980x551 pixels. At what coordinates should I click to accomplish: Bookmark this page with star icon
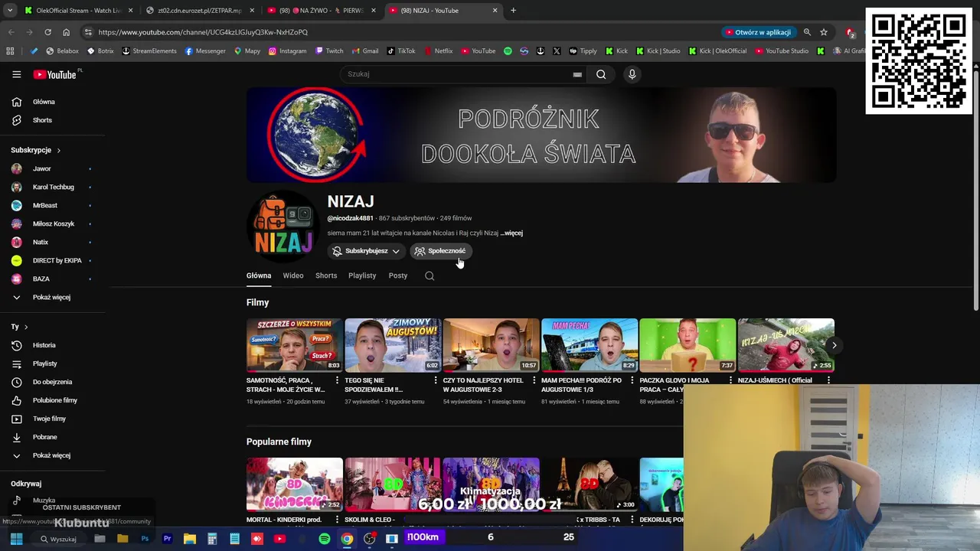pos(824,32)
